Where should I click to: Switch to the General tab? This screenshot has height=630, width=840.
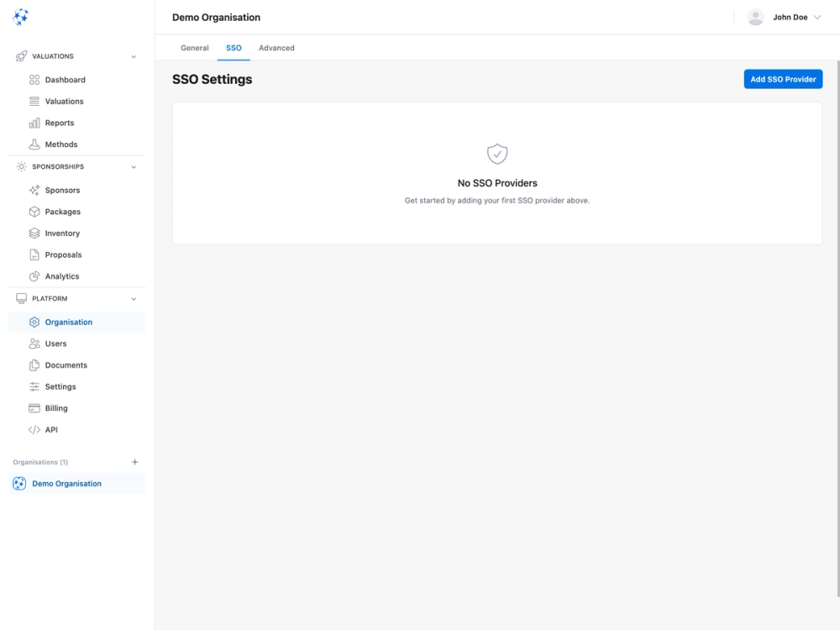[x=195, y=48]
